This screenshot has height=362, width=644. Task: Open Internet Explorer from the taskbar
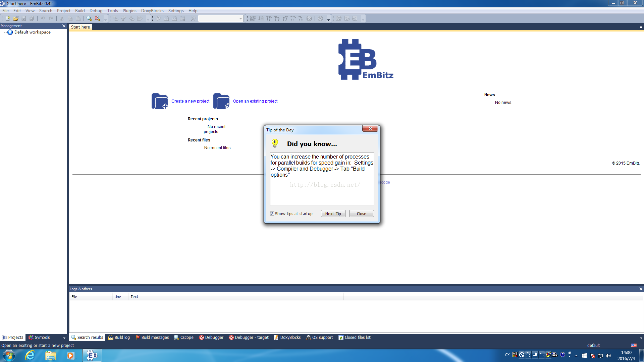tap(30, 355)
